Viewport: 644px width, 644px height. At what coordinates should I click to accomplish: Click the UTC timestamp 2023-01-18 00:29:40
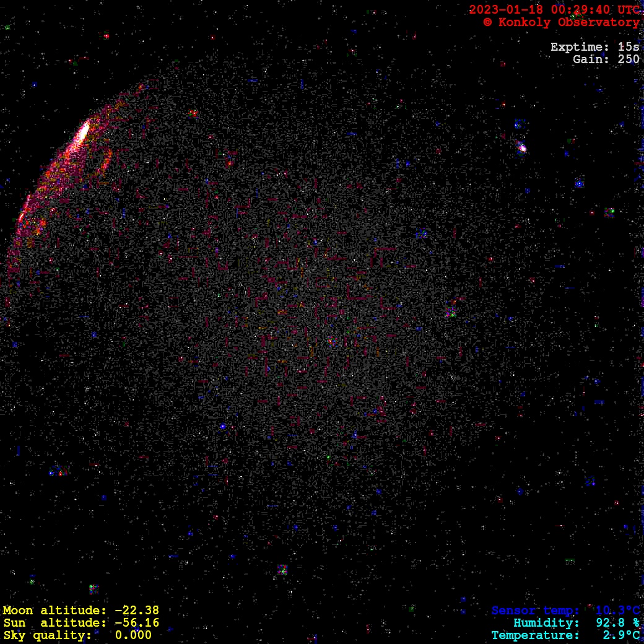[554, 10]
